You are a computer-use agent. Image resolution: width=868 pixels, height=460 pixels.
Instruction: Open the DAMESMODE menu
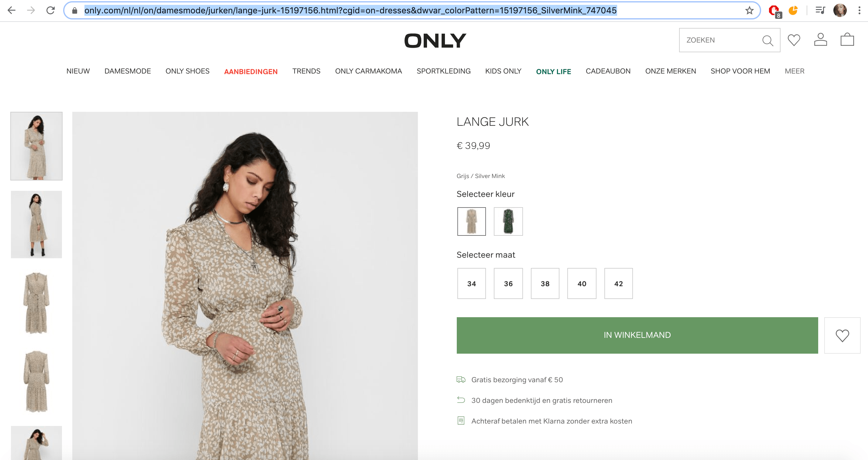(x=127, y=71)
